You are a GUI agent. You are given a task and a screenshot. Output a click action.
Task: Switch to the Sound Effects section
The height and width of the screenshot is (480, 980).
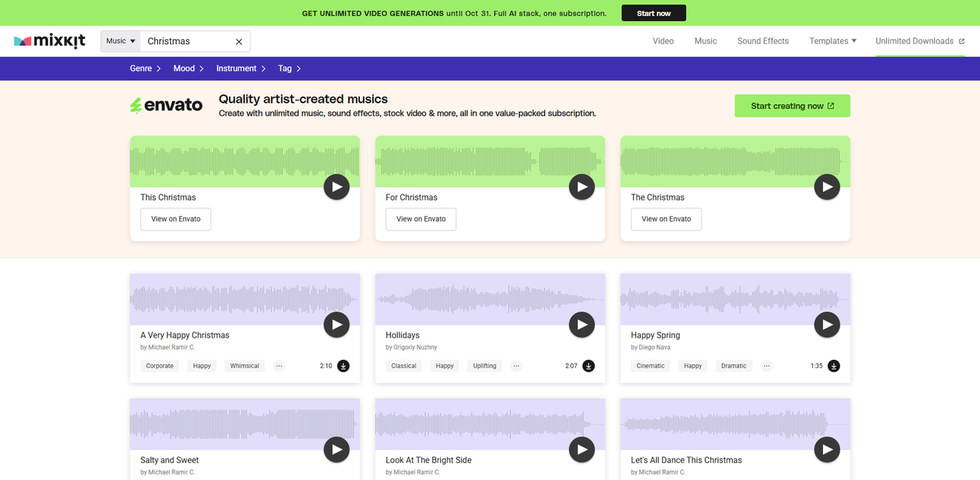tap(763, 41)
